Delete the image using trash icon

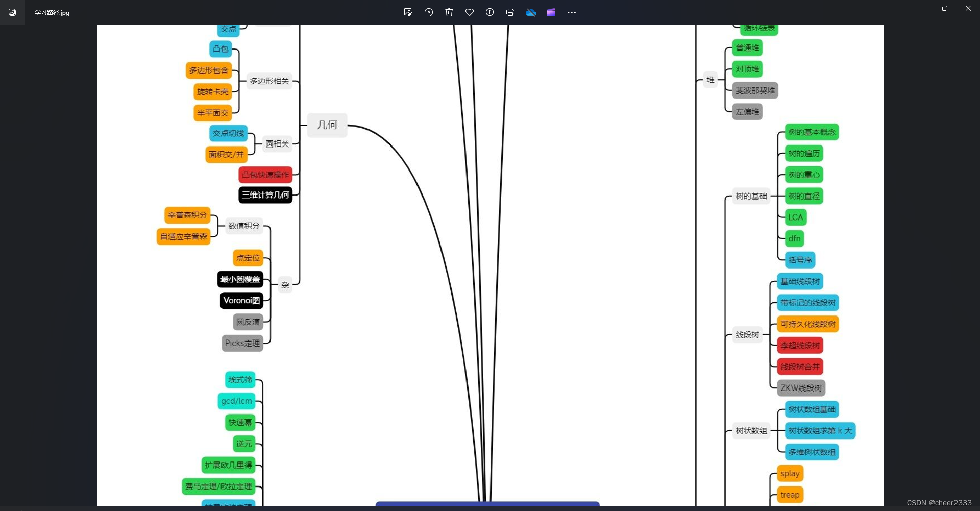point(449,12)
